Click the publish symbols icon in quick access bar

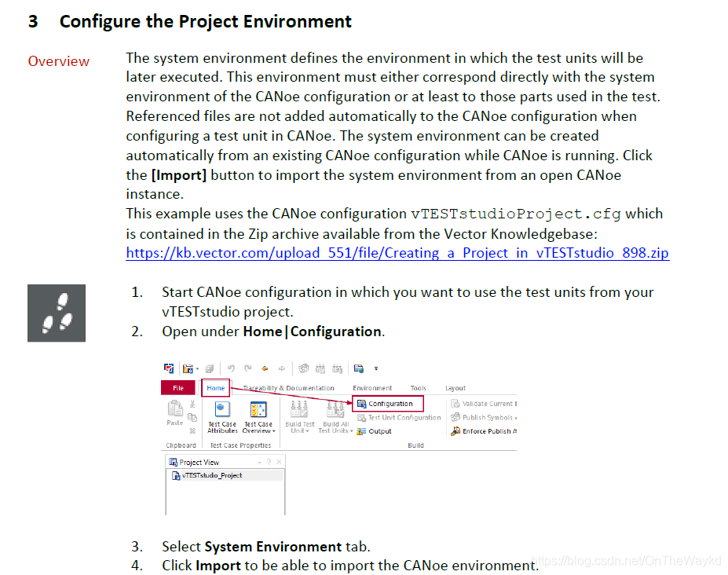click(x=303, y=368)
